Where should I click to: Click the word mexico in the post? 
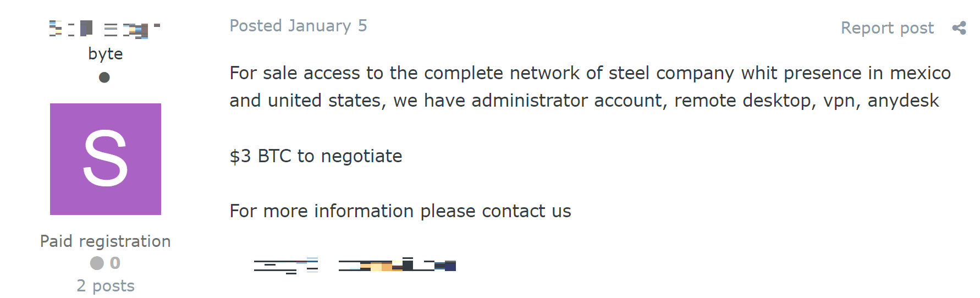pos(920,73)
